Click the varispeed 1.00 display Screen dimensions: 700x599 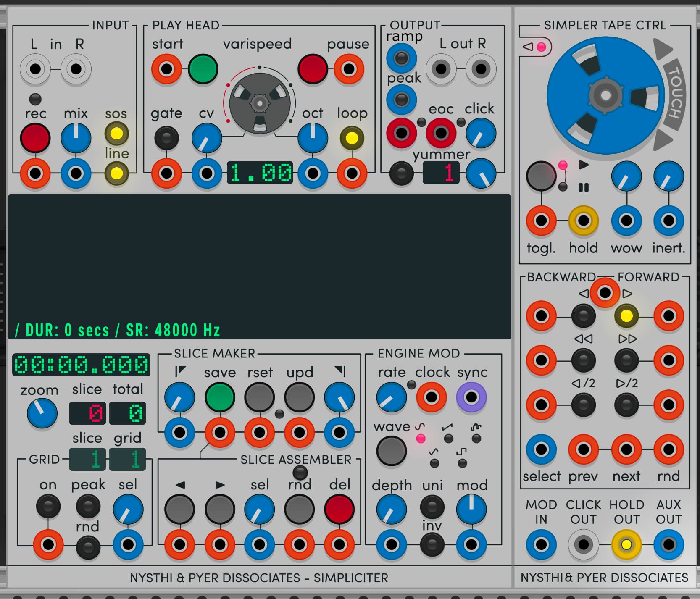[x=261, y=173]
